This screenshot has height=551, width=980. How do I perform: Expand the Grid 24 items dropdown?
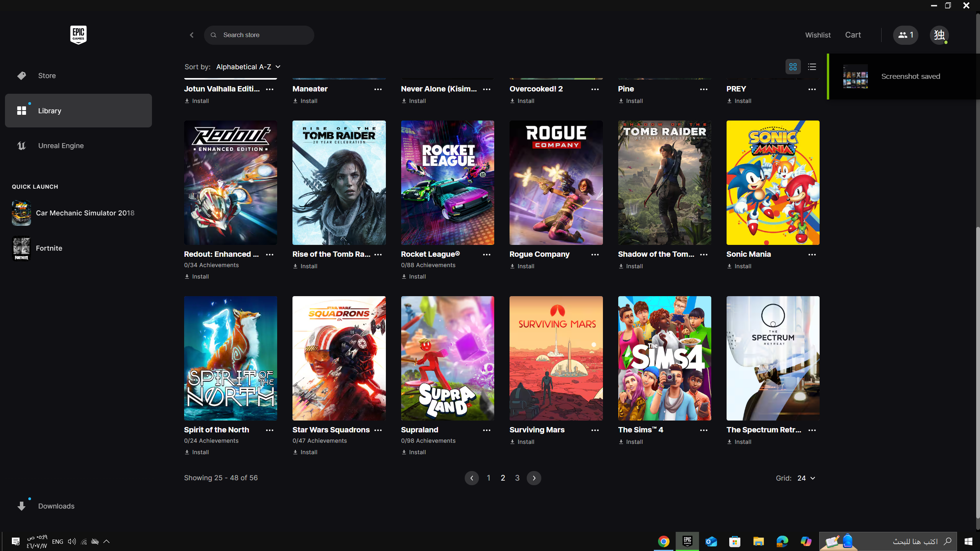click(806, 478)
